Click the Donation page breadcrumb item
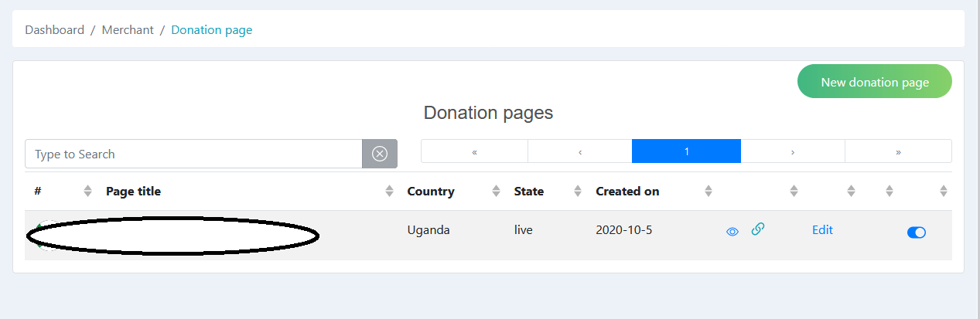The image size is (980, 319). pyautogui.click(x=211, y=30)
